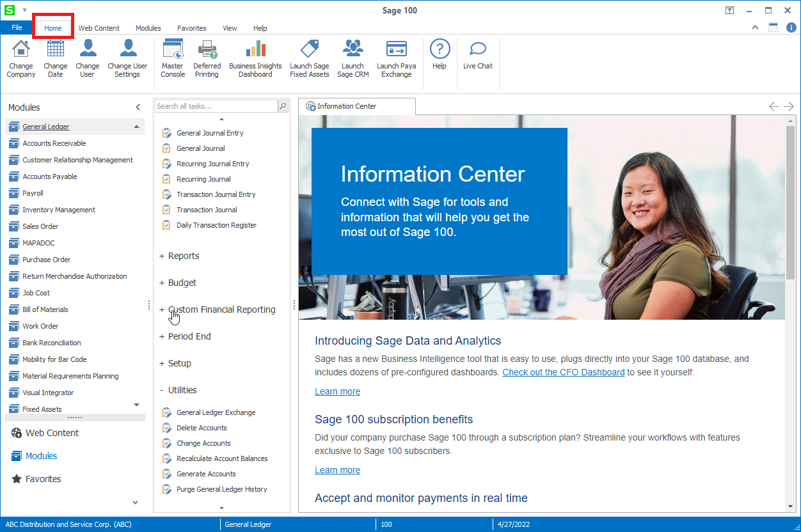Viewport: 801px width, 532px height.
Task: Expand Custom Financial Reporting group
Action: click(x=218, y=309)
